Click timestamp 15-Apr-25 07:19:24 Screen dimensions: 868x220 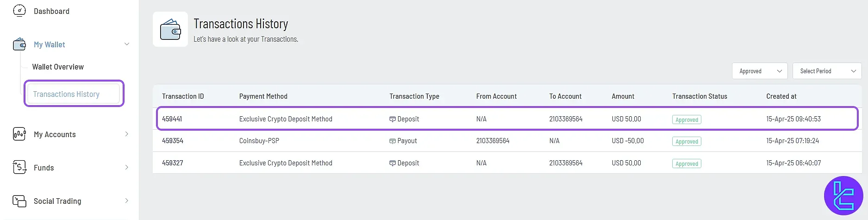tap(793, 141)
